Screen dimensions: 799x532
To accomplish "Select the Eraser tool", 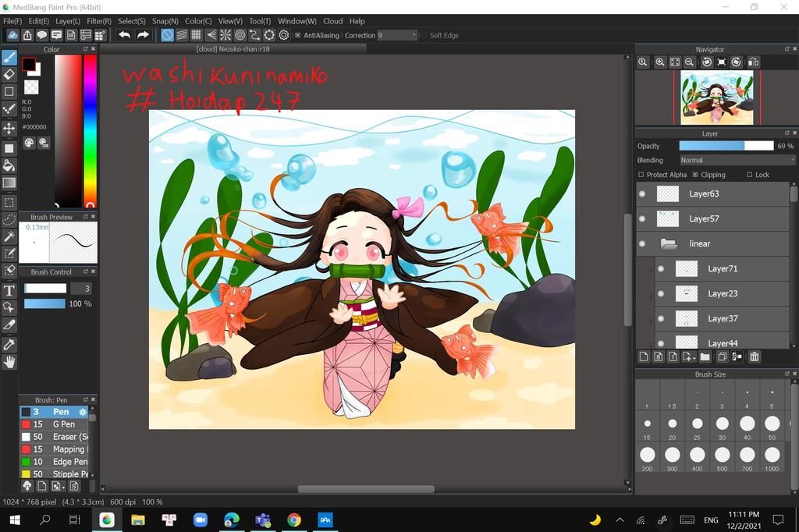I will click(9, 75).
